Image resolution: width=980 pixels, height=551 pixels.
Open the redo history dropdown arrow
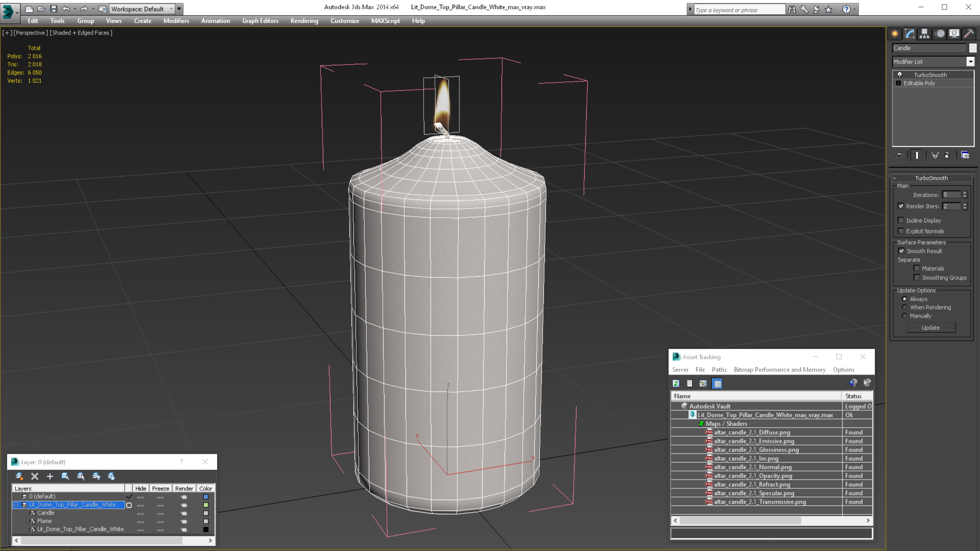pyautogui.click(x=93, y=9)
